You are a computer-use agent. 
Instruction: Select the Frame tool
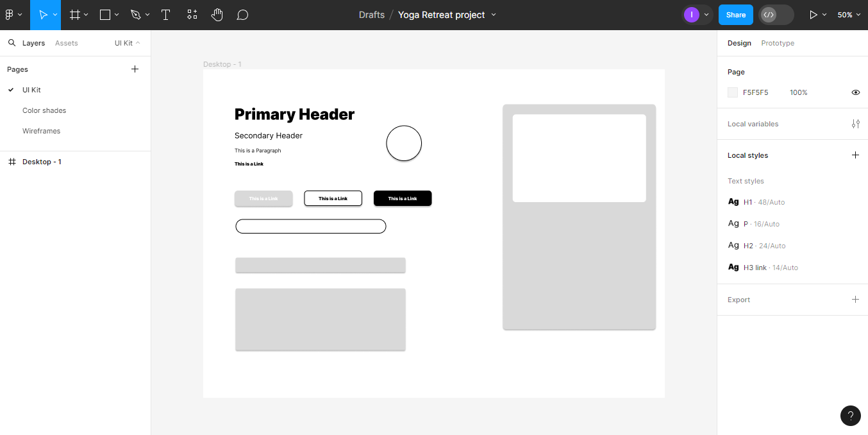click(75, 15)
